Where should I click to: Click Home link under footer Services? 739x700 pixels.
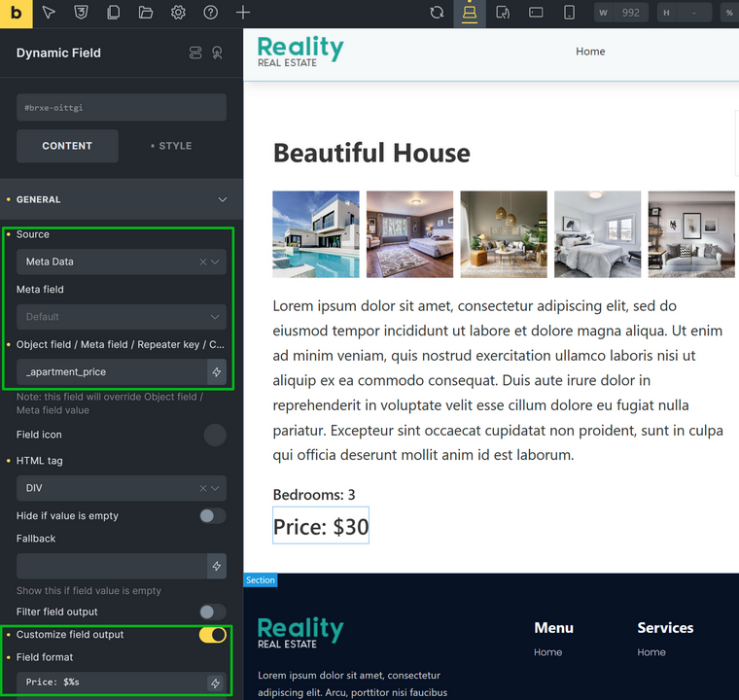651,652
